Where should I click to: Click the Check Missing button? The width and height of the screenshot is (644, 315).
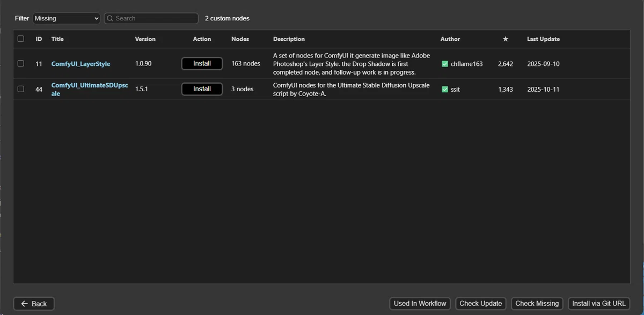coord(537,304)
